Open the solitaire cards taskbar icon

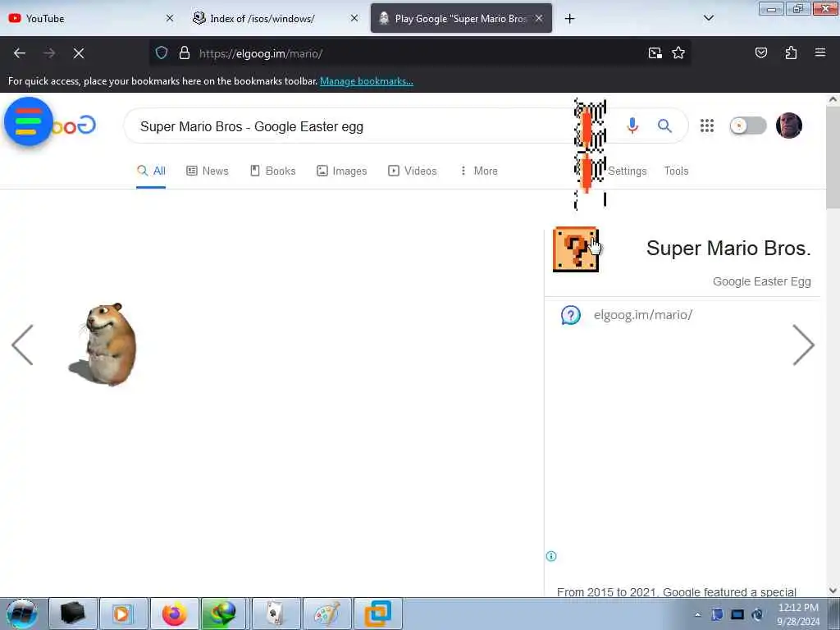coord(276,614)
